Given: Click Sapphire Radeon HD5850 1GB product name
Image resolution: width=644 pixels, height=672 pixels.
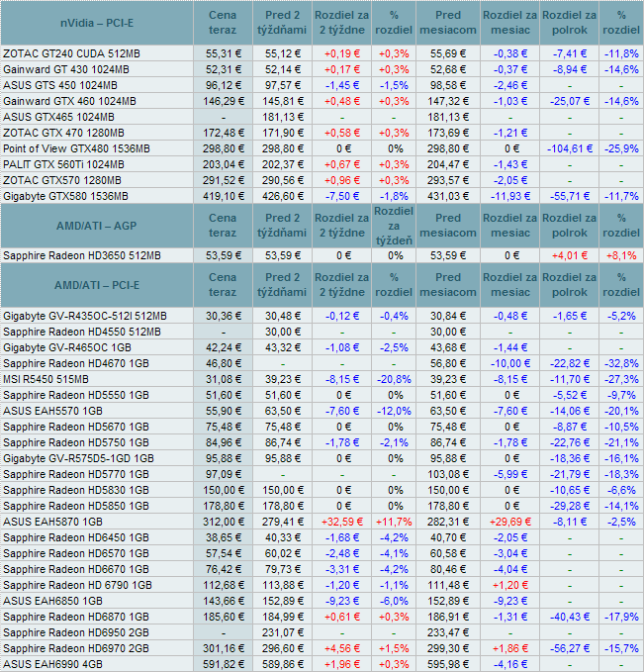Looking at the screenshot, I should pos(76,507).
